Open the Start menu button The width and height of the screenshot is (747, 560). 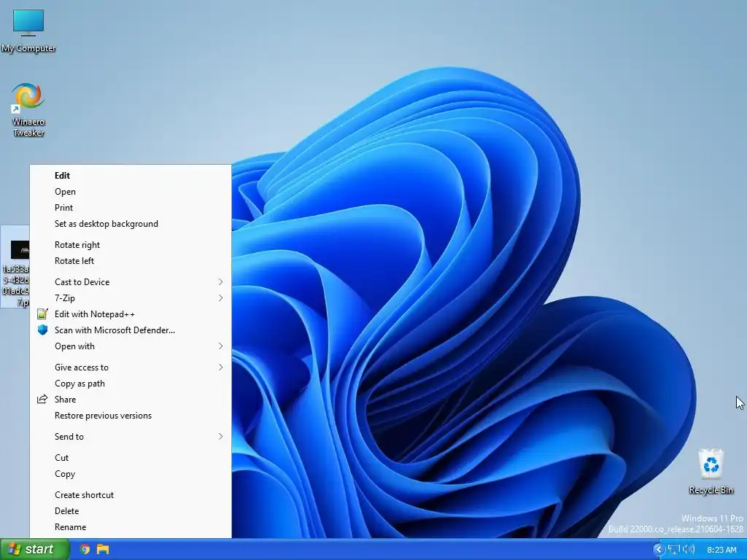coord(35,549)
